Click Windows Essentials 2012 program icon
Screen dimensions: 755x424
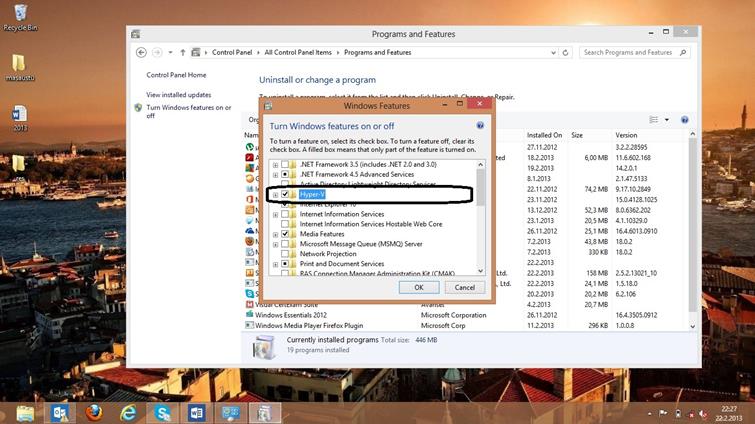coord(249,315)
